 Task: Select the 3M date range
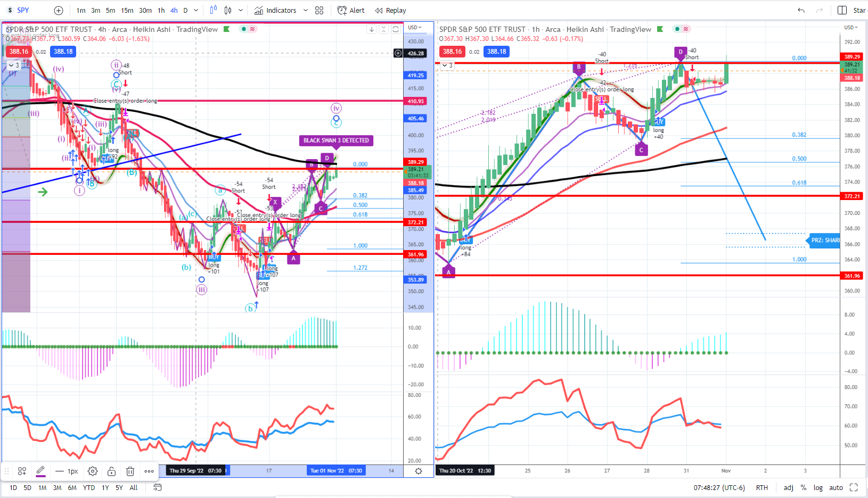pos(57,487)
